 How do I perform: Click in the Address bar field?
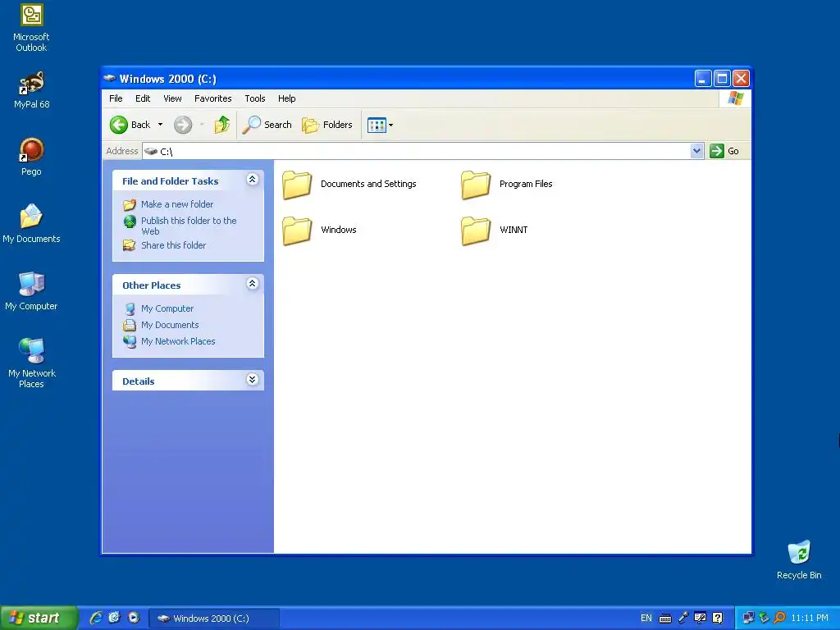(416, 151)
